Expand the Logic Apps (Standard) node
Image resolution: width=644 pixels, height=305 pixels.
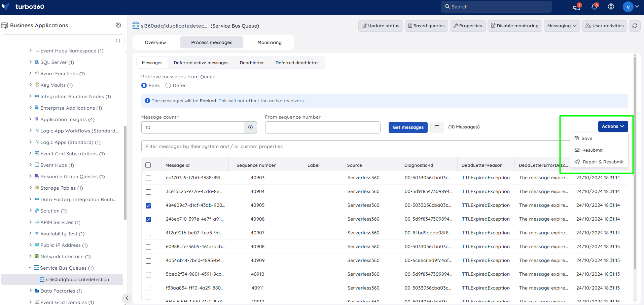click(31, 142)
